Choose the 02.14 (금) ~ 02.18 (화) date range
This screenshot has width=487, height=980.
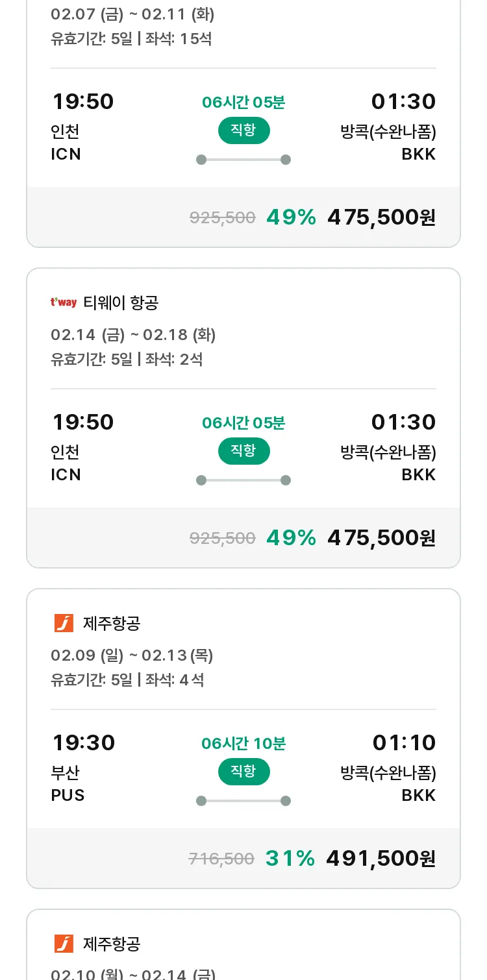point(133,335)
